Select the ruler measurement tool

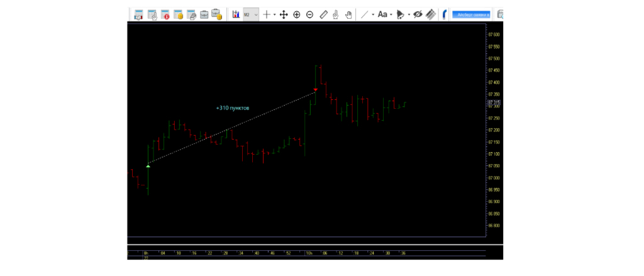click(x=324, y=14)
